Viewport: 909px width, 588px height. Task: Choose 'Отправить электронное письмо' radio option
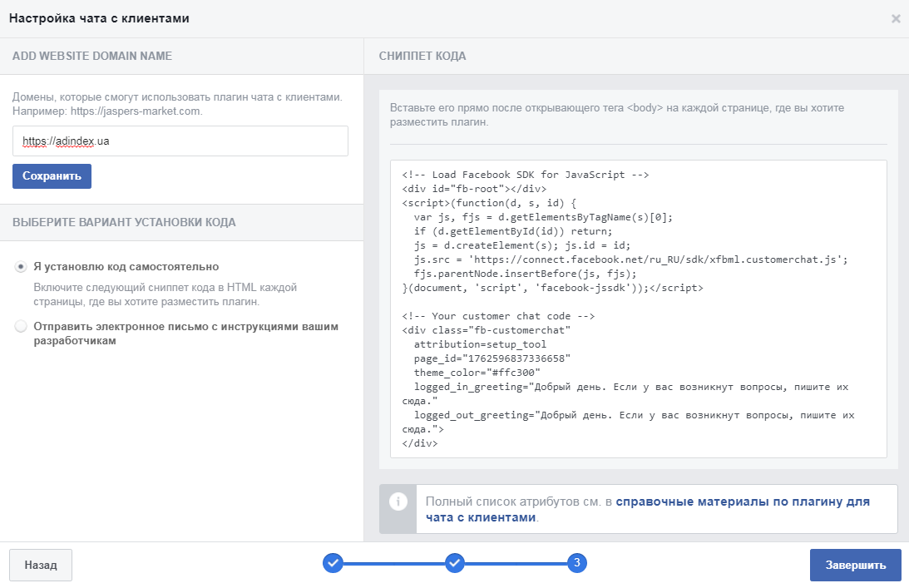pyautogui.click(x=21, y=327)
